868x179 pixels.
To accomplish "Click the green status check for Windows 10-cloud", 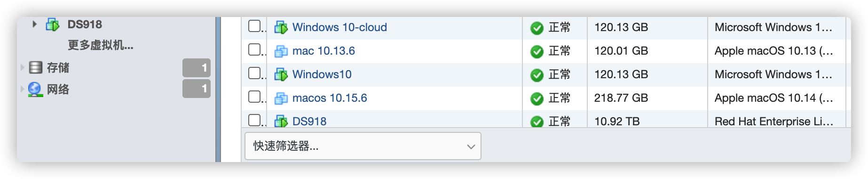I will coord(537,28).
